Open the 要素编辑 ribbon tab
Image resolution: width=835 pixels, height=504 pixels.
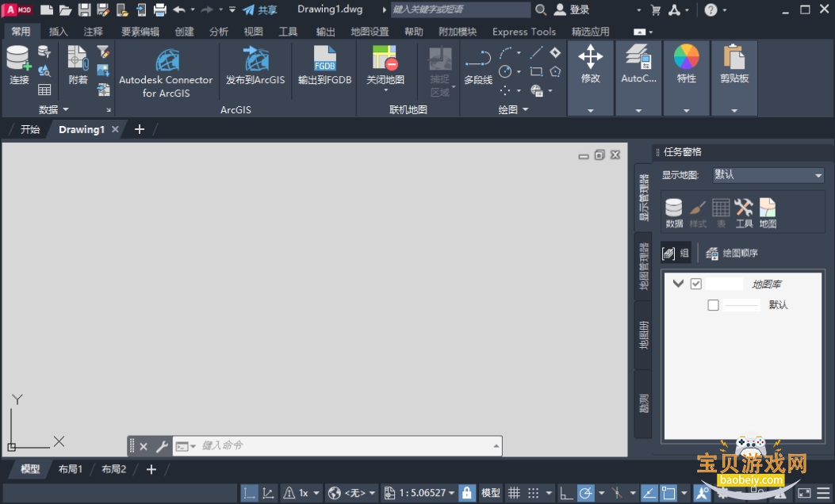[140, 32]
